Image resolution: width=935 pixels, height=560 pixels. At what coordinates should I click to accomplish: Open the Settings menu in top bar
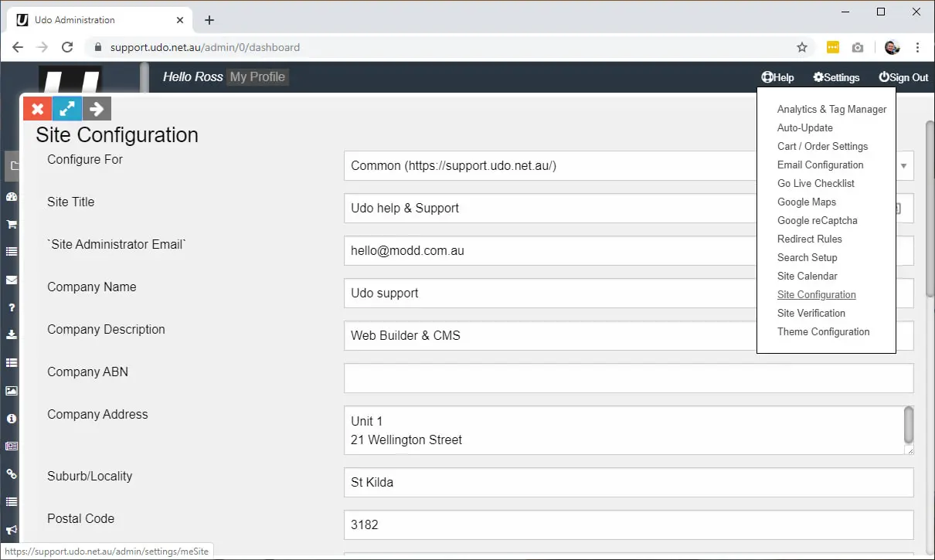click(836, 77)
